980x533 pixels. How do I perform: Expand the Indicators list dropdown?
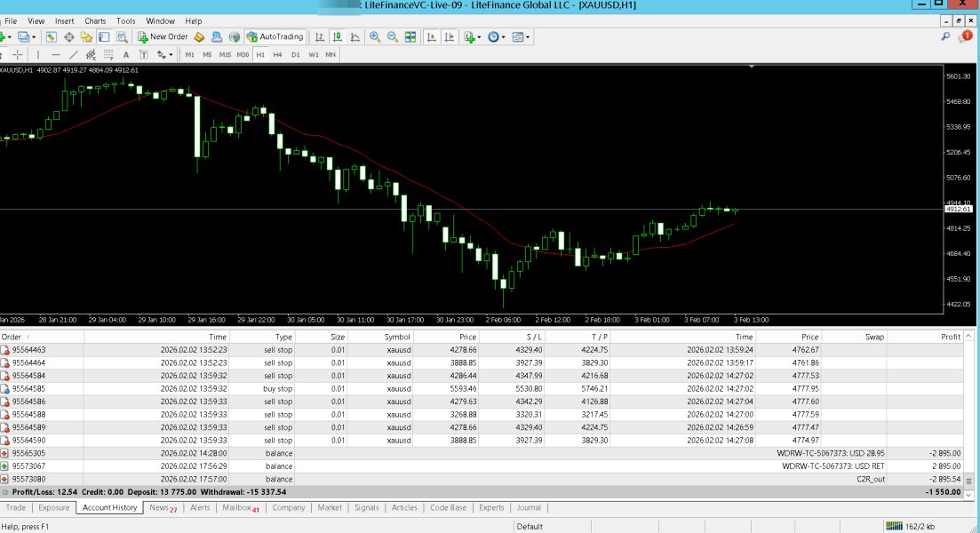(479, 37)
